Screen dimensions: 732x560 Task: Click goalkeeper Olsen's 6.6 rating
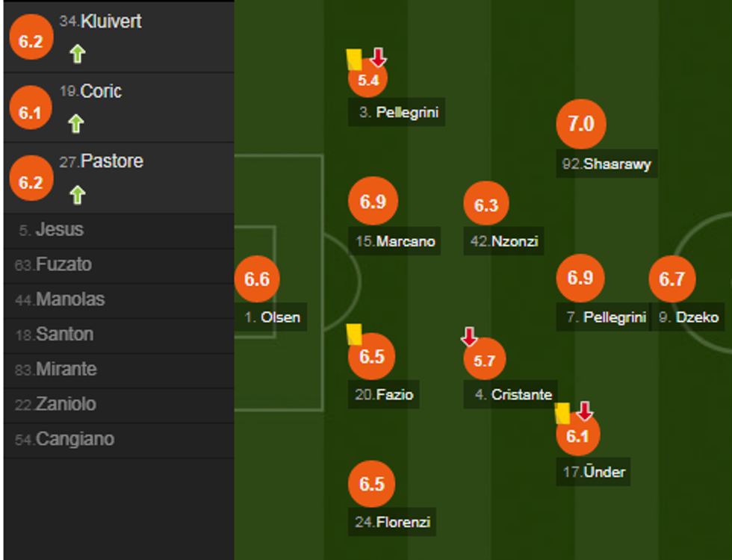tap(257, 279)
